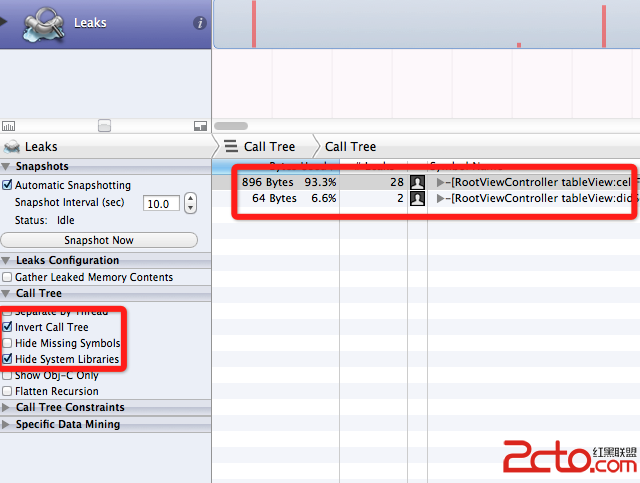640x483 pixels.
Task: Toggle the extended detail view icon
Action: [x=200, y=126]
